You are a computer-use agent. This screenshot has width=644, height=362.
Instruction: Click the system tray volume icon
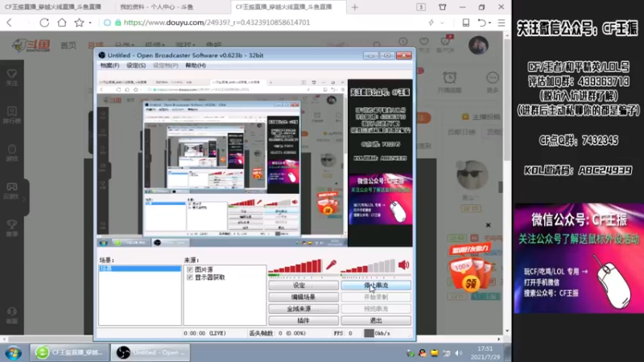click(459, 353)
